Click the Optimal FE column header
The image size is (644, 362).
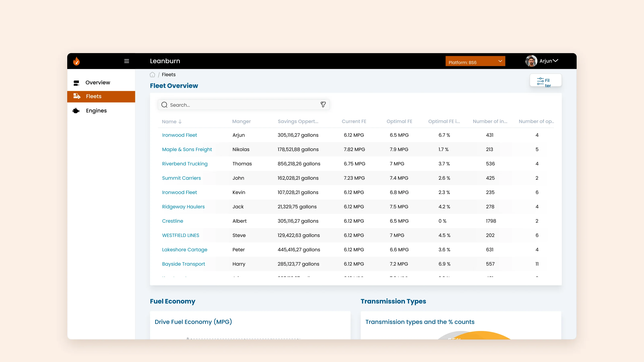(x=399, y=121)
